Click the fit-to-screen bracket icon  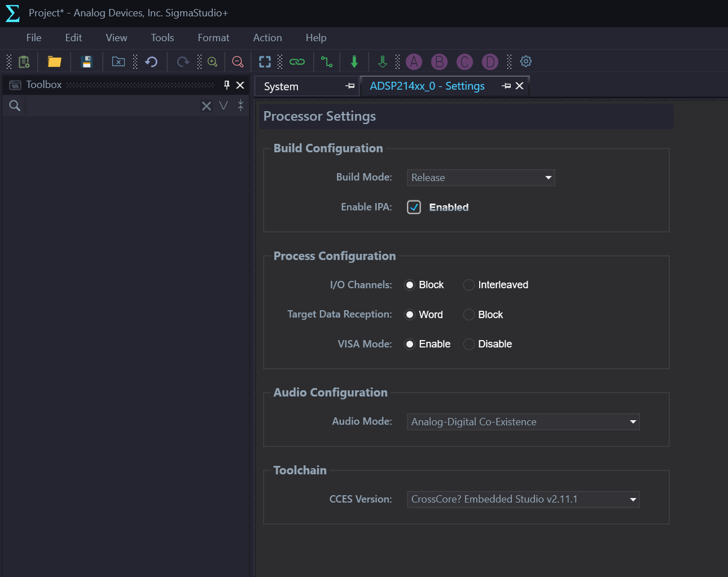tap(265, 61)
